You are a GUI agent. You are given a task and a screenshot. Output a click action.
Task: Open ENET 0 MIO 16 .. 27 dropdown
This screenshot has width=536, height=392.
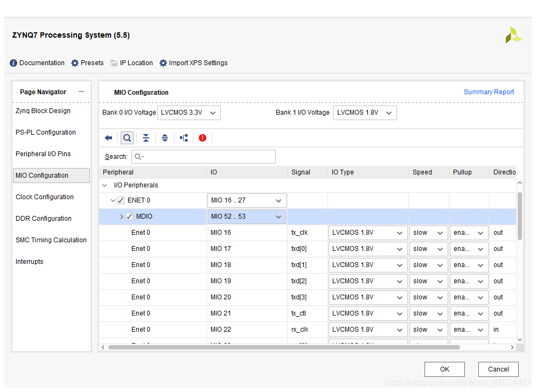[247, 201]
